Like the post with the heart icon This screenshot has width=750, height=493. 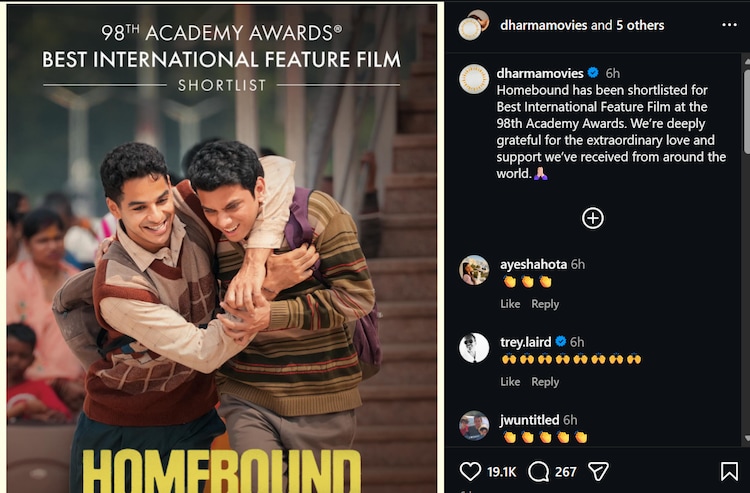point(470,471)
